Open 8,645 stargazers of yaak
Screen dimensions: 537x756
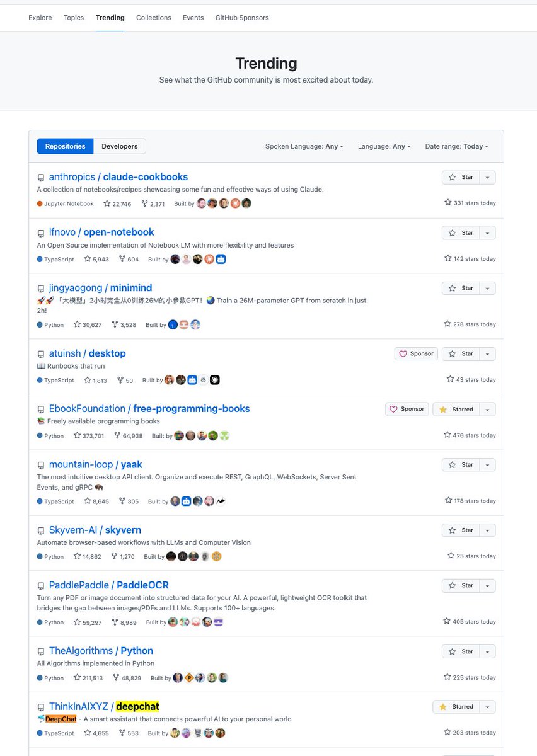click(96, 501)
